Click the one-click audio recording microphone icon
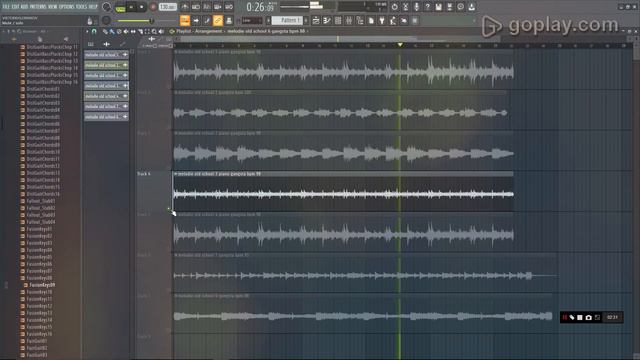This screenshot has width=640, height=360. 416,7
